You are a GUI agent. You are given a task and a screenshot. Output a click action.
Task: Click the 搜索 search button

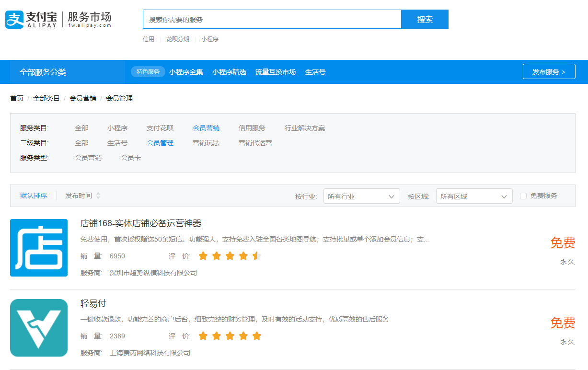(425, 19)
